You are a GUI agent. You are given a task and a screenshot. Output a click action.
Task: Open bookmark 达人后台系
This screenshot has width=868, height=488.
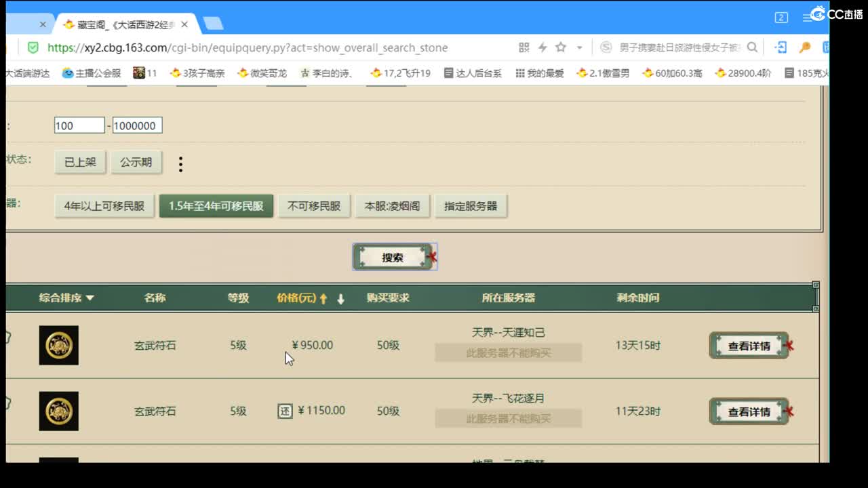pyautogui.click(x=473, y=73)
